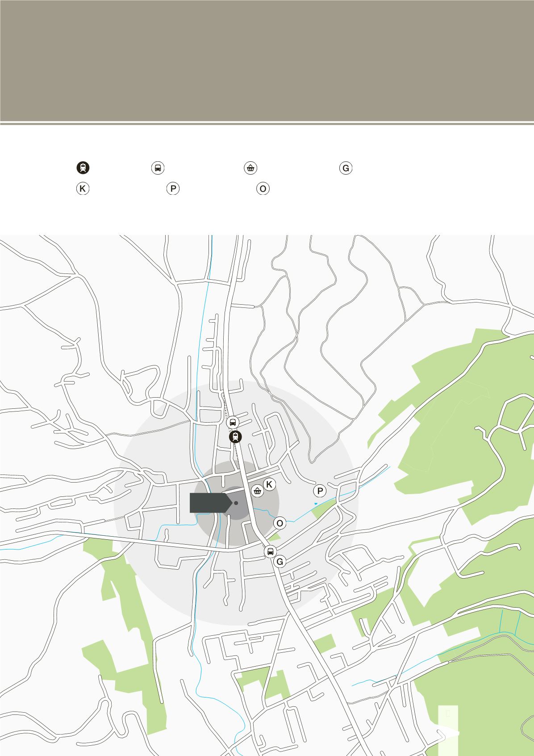Click the bus marker above the train marker
The height and width of the screenshot is (756, 534).
pyautogui.click(x=232, y=422)
